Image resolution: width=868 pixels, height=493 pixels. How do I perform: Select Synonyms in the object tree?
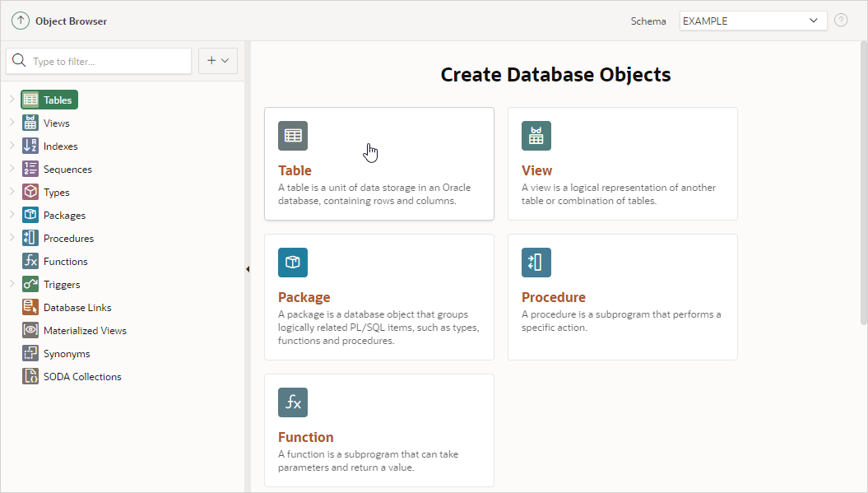[67, 354]
